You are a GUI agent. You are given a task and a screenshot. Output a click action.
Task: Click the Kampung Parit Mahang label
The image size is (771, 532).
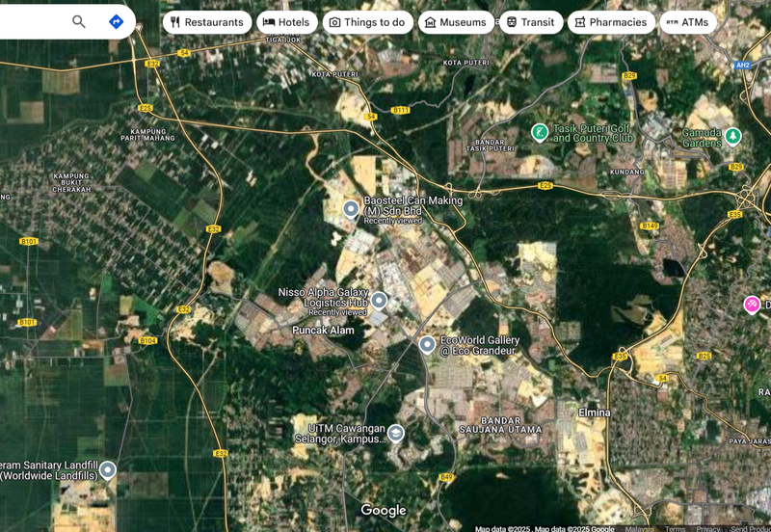click(148, 135)
